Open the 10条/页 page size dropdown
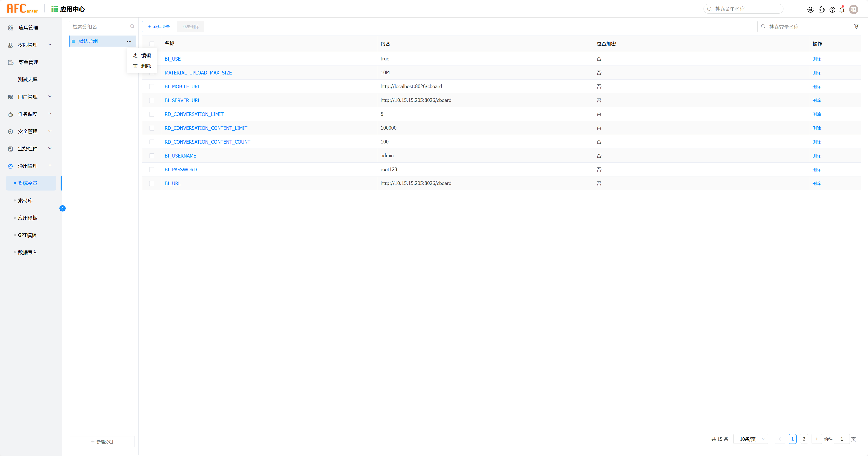Image resolution: width=868 pixels, height=456 pixels. pyautogui.click(x=751, y=439)
